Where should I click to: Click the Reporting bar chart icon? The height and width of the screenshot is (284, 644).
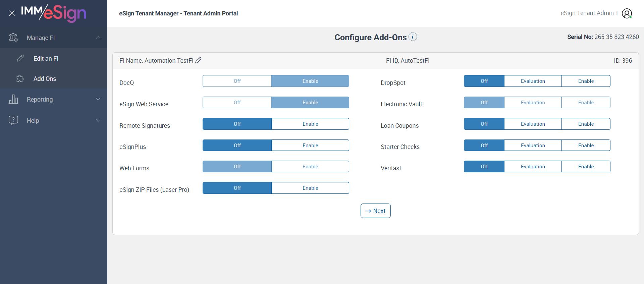tap(13, 99)
